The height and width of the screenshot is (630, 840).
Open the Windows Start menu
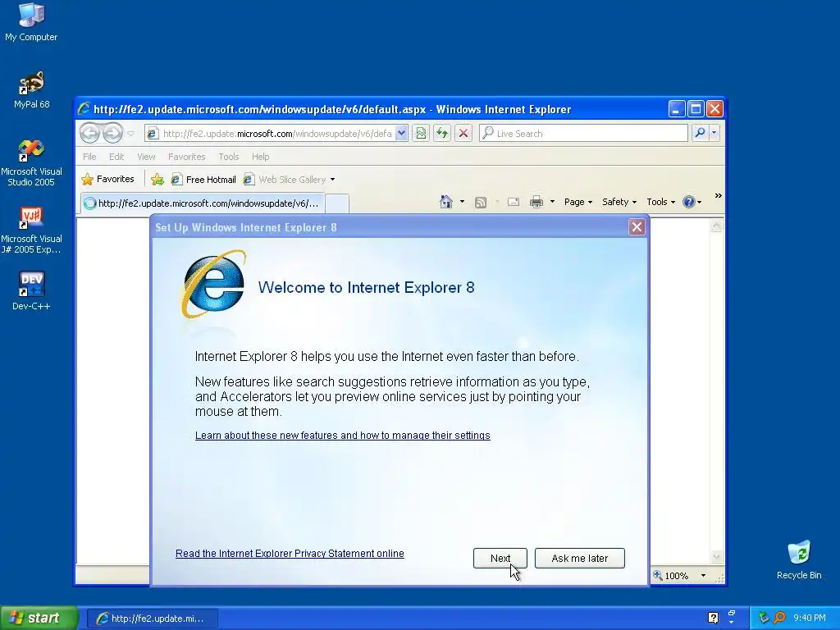click(x=39, y=618)
